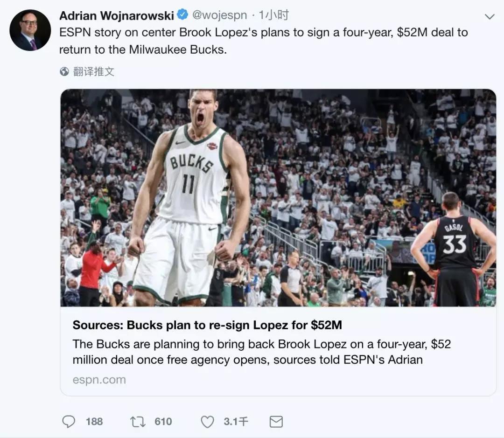The width and height of the screenshot is (504, 438).
Task: Click the reply speech bubble icon
Action: (68, 422)
